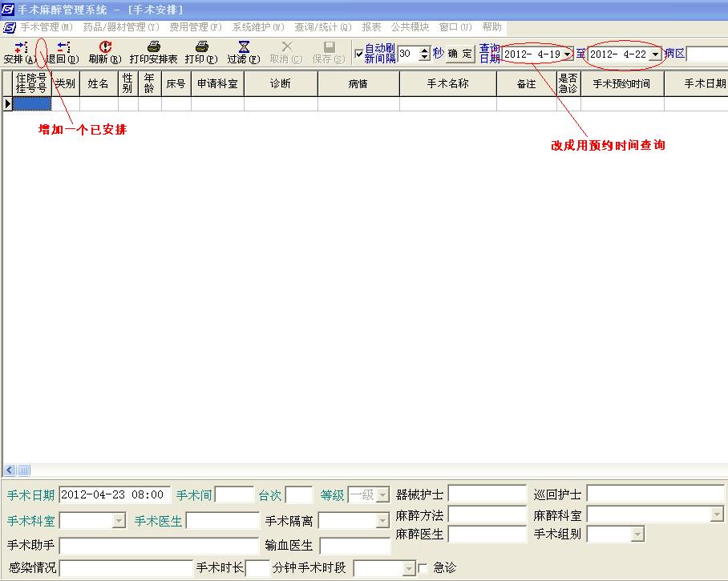Click the 申请科室 column header
Screen dimensions: 728x581
click(x=217, y=83)
